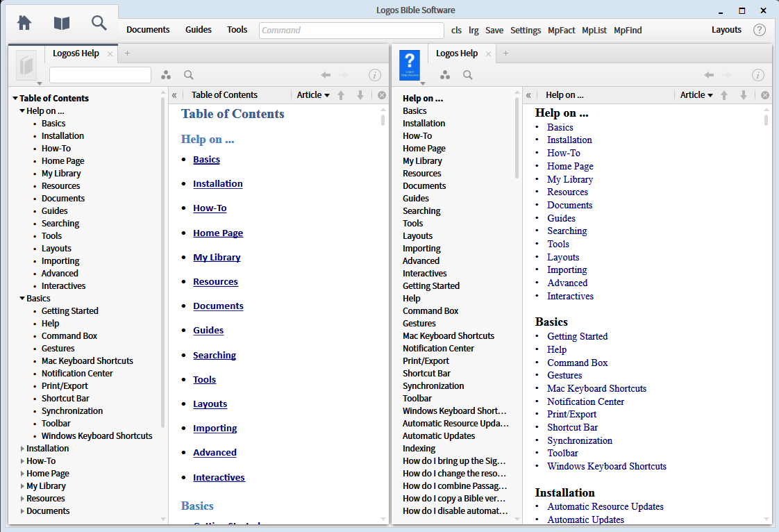
Task: Collapse the sidebar in Logos Help panel
Action: coord(528,95)
